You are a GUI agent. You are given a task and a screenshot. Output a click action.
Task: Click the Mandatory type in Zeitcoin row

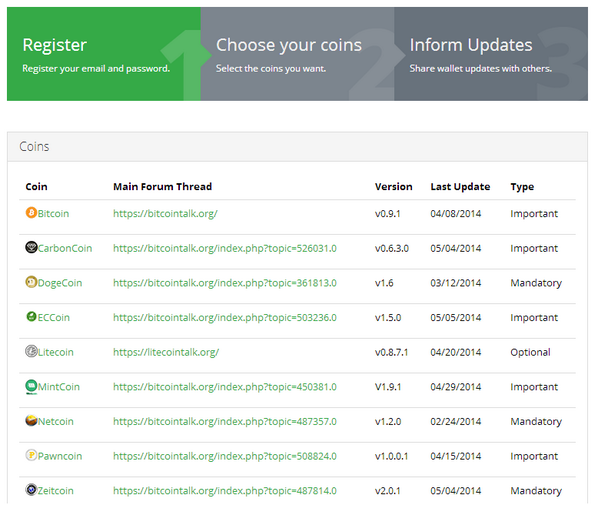(536, 492)
